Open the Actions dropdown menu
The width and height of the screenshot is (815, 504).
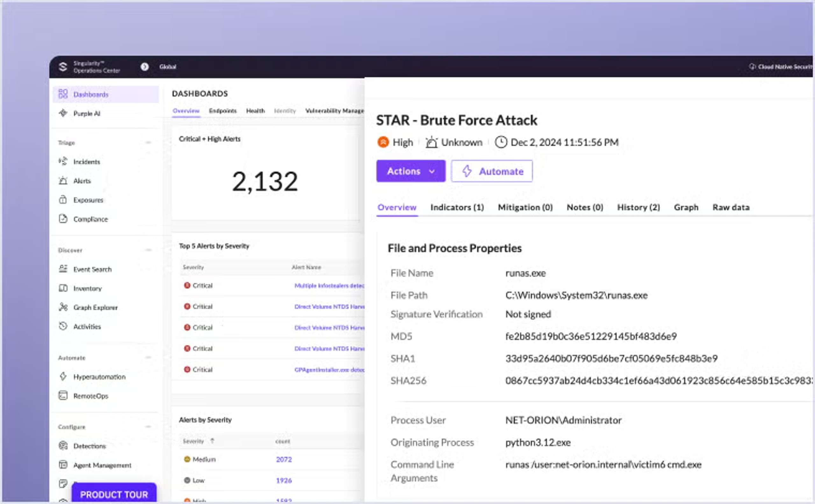[x=411, y=171]
